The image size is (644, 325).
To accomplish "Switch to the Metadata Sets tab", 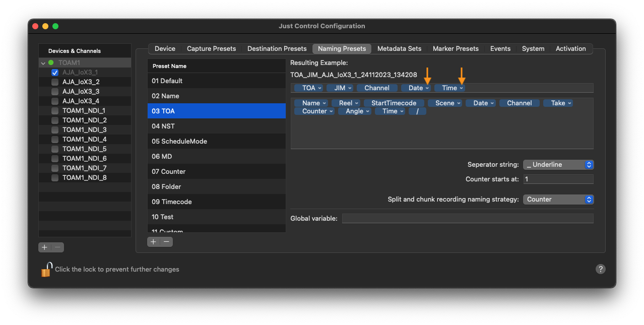I will pyautogui.click(x=399, y=49).
